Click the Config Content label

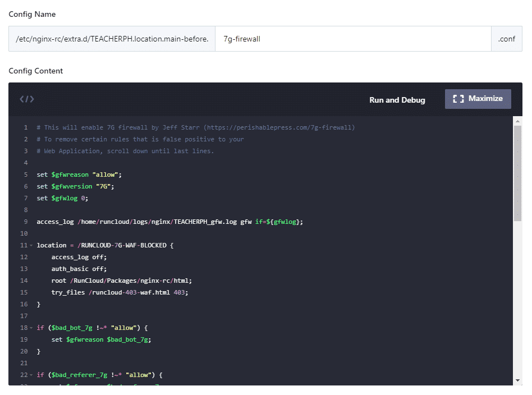[35, 71]
